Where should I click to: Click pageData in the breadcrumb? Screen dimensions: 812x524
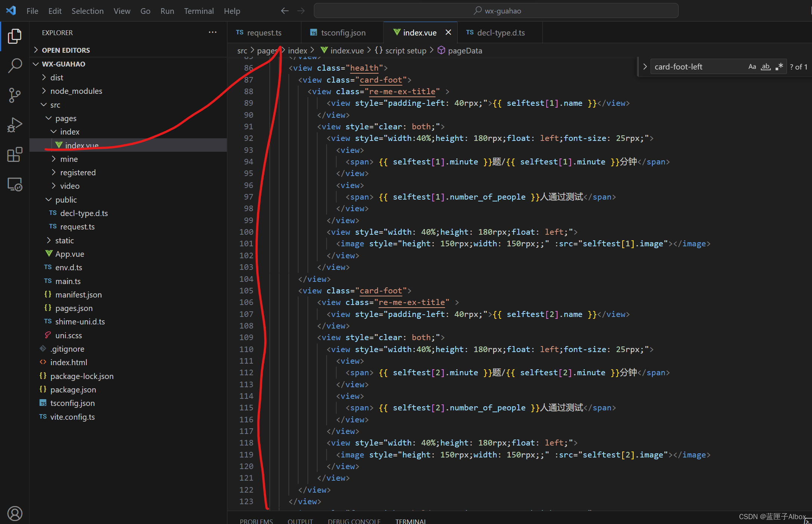464,51
